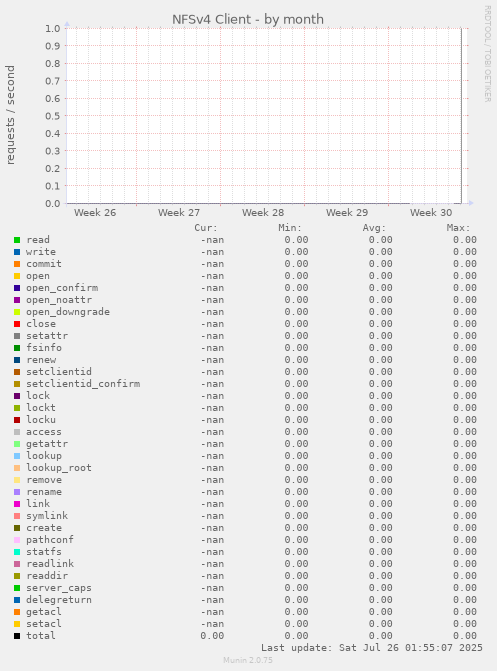
Task: Click the blue write legend swatch
Action: 17,252
